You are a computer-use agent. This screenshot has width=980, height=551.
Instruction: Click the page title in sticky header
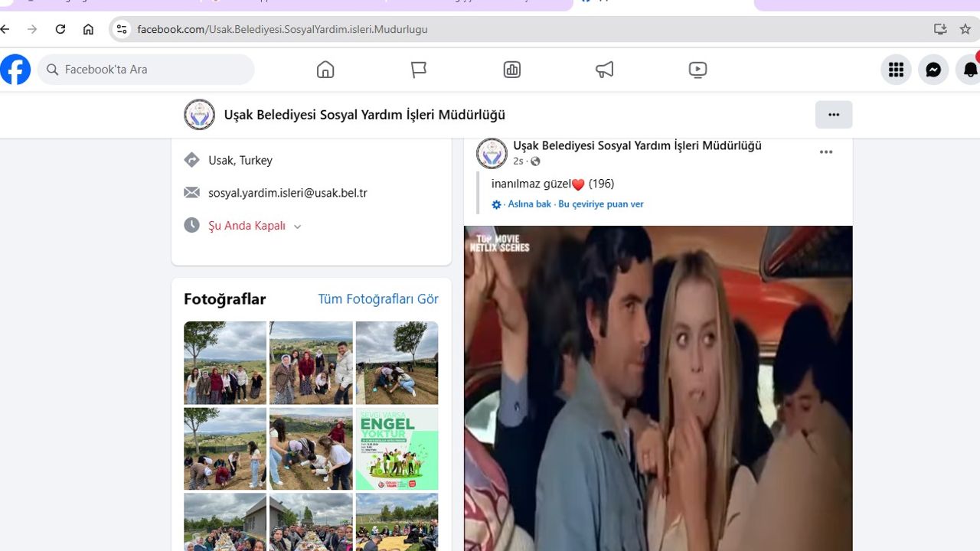364,115
